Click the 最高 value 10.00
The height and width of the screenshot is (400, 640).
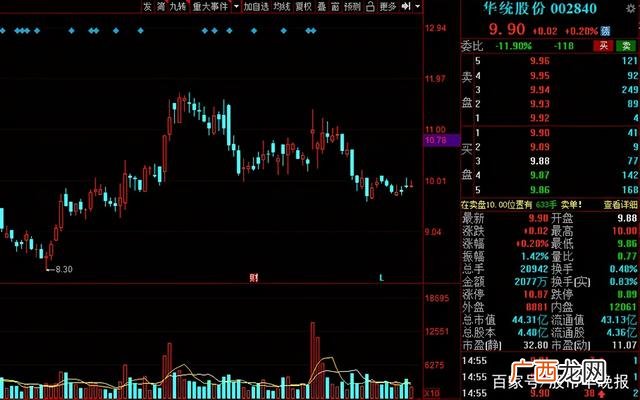(x=624, y=231)
